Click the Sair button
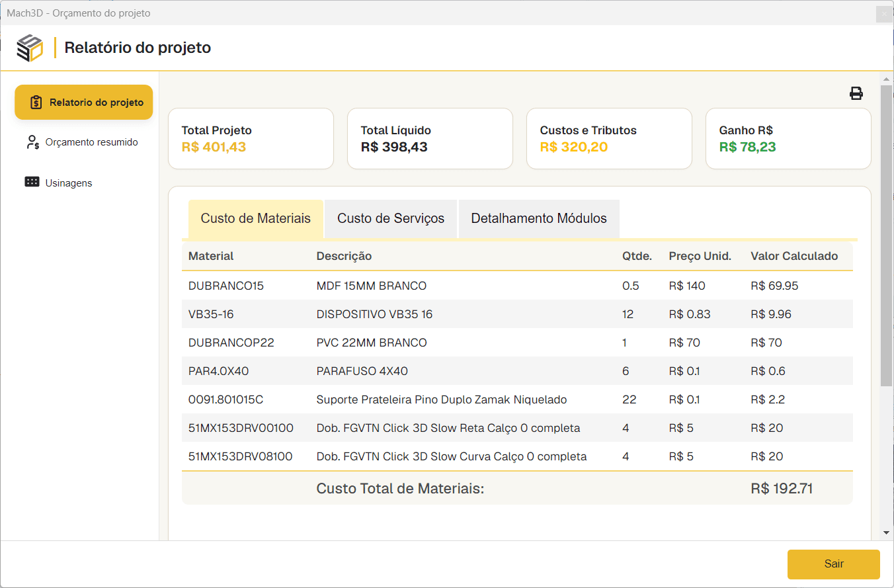The width and height of the screenshot is (894, 588). pyautogui.click(x=834, y=564)
